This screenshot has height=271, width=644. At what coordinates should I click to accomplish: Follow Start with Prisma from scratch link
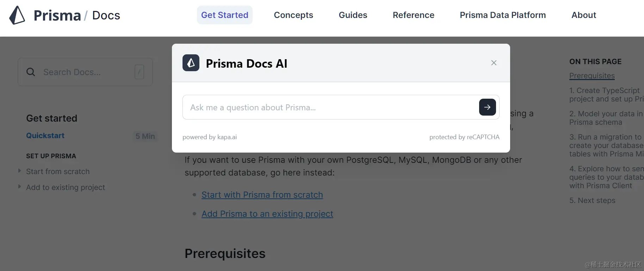coord(262,195)
